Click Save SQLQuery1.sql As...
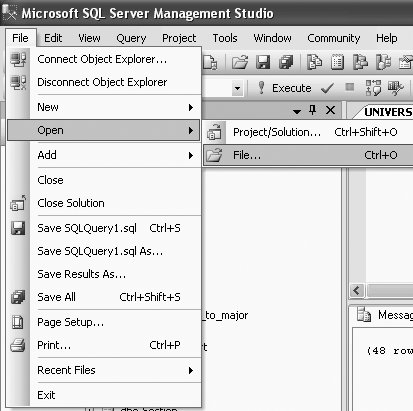 click(x=100, y=251)
